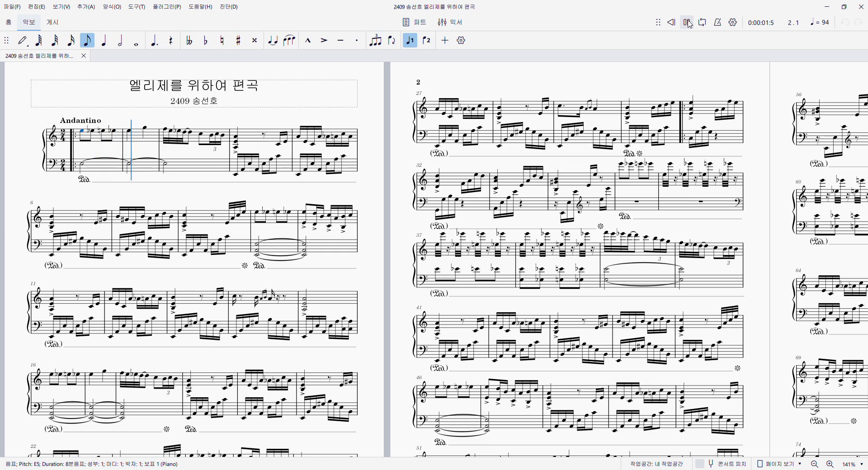868x470 pixels.
Task: Open the 파일(F) menu
Action: click(x=12, y=7)
